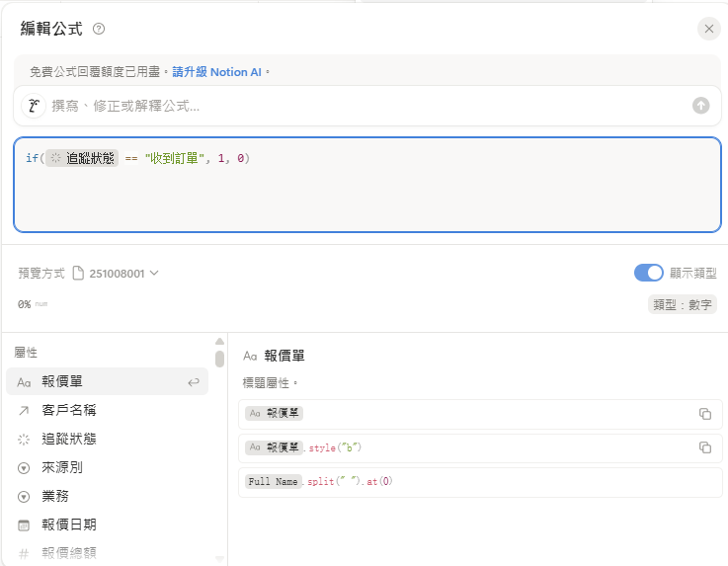This screenshot has height=566, width=728.
Task: Click the 類型：數字 type badge
Action: tap(683, 304)
